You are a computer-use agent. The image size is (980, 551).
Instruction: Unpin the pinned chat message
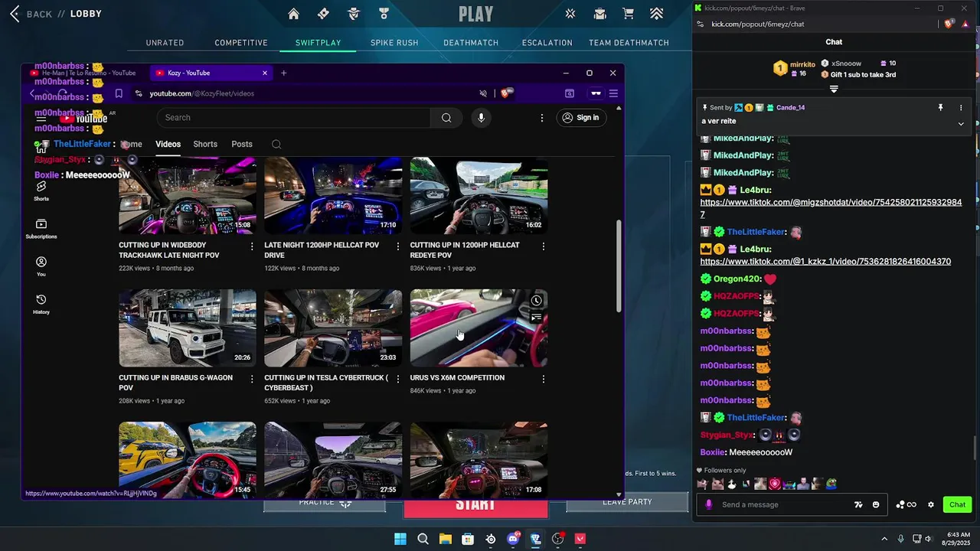pyautogui.click(x=940, y=108)
